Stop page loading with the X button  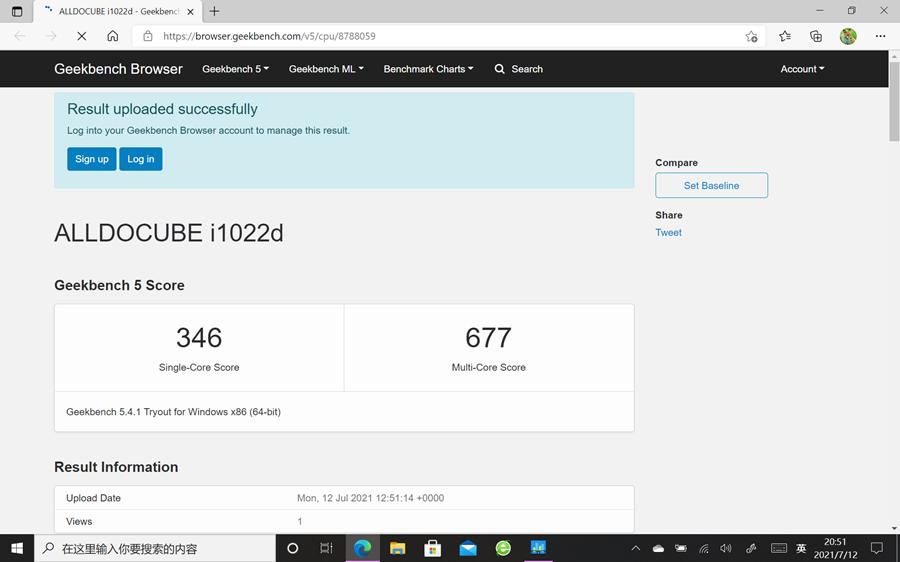(82, 36)
